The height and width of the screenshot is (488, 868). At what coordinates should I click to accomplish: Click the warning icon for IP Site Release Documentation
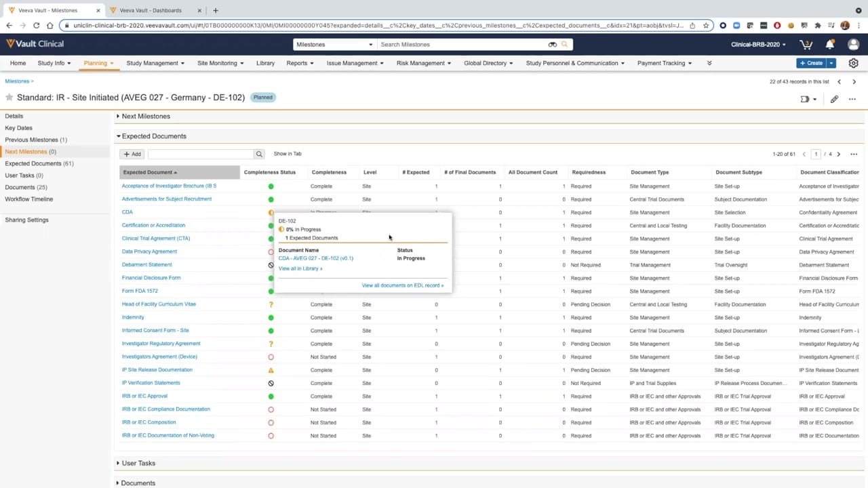(271, 370)
